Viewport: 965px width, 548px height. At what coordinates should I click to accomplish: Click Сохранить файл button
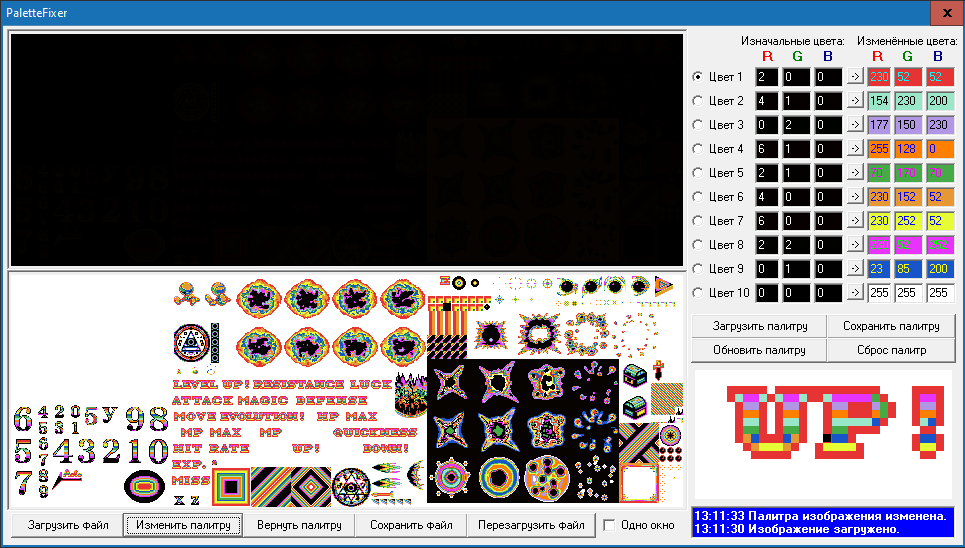pyautogui.click(x=411, y=525)
